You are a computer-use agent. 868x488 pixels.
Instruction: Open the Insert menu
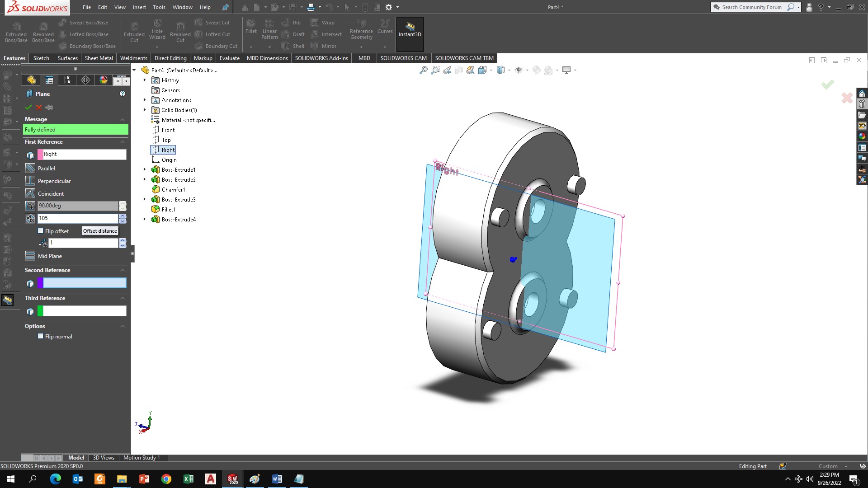coord(139,7)
